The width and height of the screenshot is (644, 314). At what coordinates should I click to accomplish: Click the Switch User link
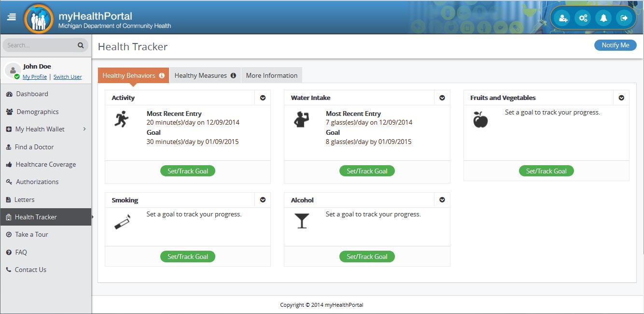(68, 77)
